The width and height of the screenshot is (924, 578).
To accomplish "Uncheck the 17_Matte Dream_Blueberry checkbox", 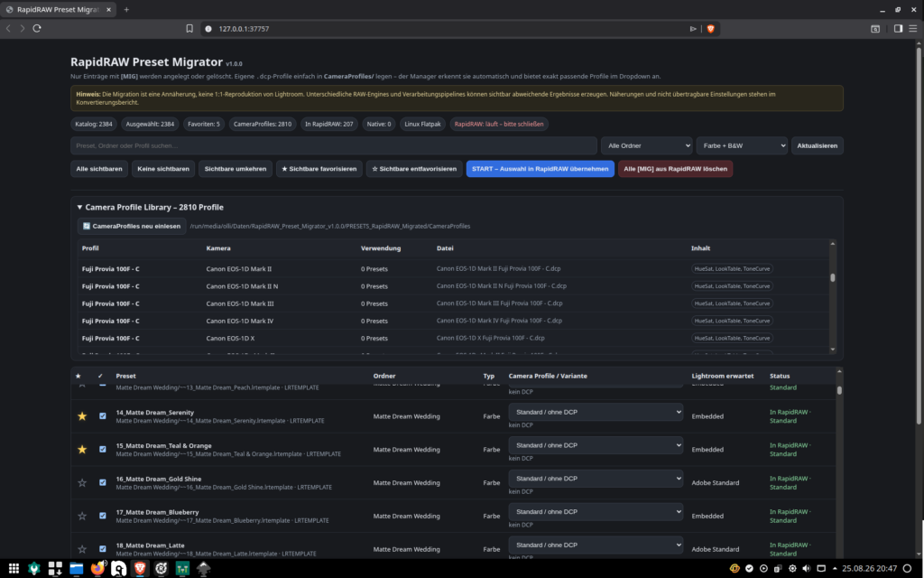I will [103, 515].
